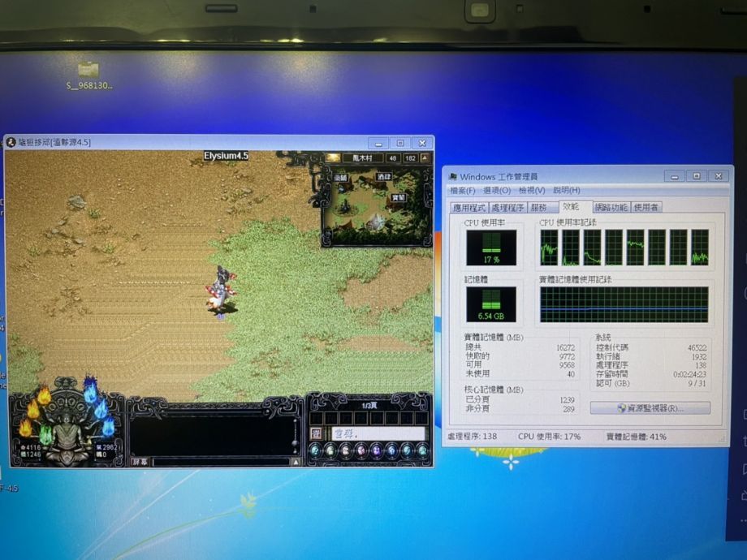Switch to the 網路功能 tab

coord(611,208)
